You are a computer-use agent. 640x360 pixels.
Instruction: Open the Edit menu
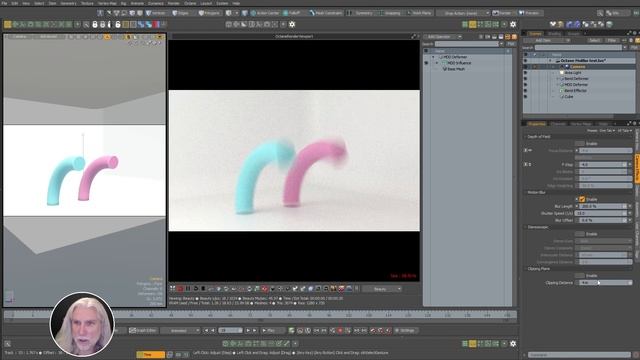pyautogui.click(x=15, y=3)
